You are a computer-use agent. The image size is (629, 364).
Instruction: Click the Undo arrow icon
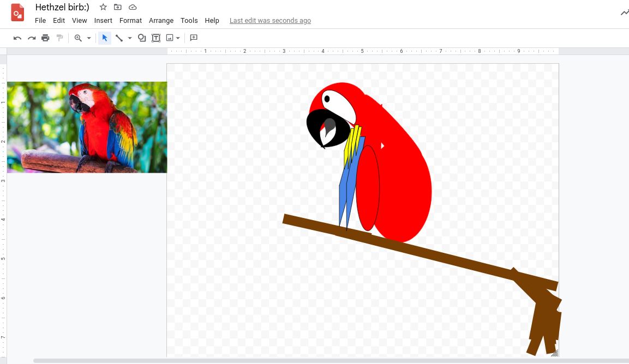coord(17,38)
